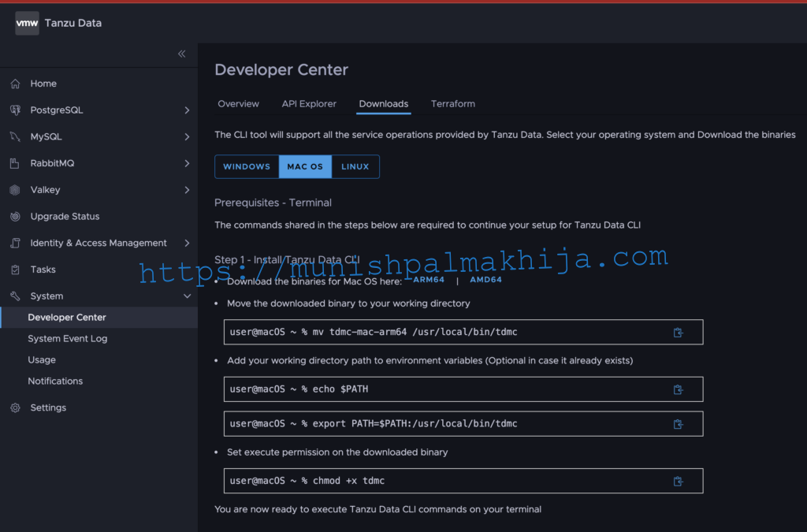Viewport: 807px width, 532px height.
Task: Click the export PATH command box
Action: click(x=463, y=423)
